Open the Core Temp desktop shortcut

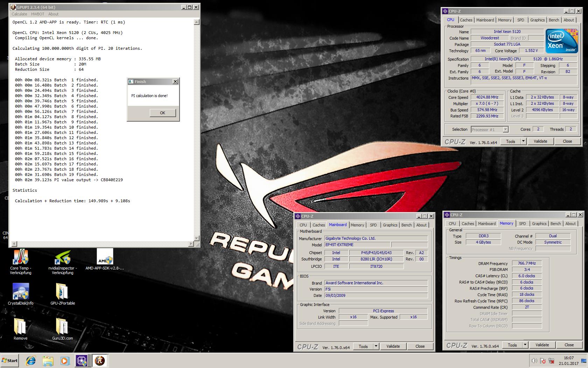point(20,262)
